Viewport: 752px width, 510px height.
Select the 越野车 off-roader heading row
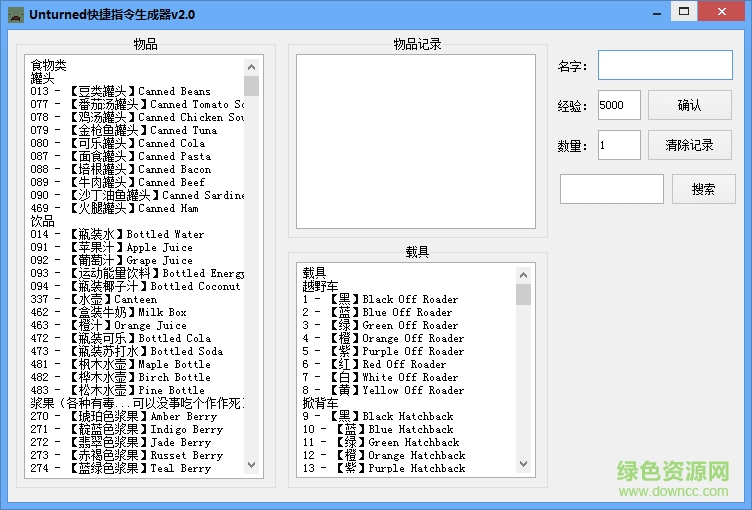coord(320,286)
